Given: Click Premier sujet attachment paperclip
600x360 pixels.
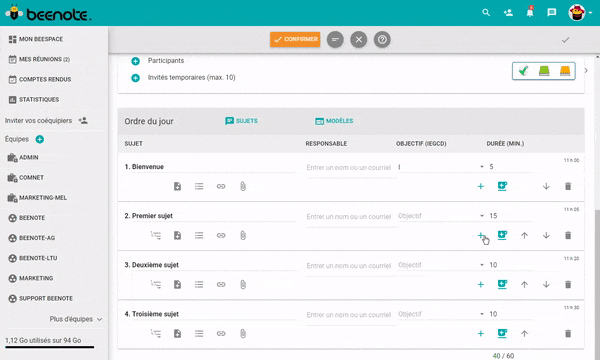Looking at the screenshot, I should [x=243, y=235].
